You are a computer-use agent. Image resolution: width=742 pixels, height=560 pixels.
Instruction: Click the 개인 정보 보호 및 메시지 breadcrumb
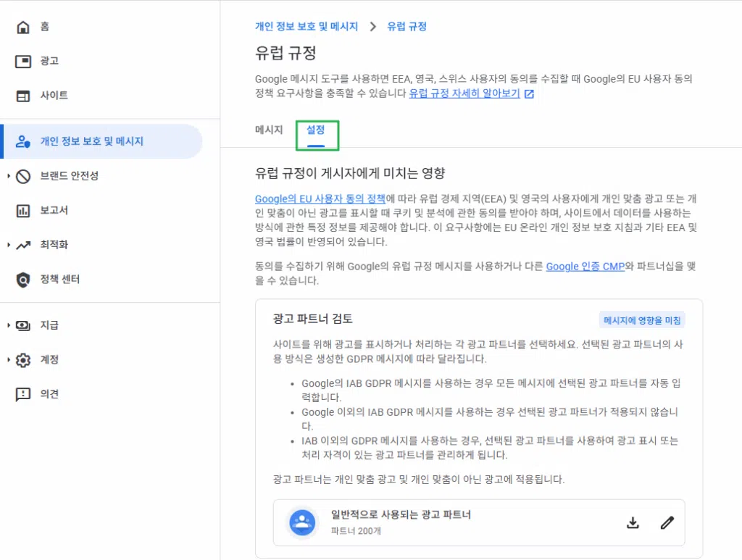pyautogui.click(x=307, y=25)
